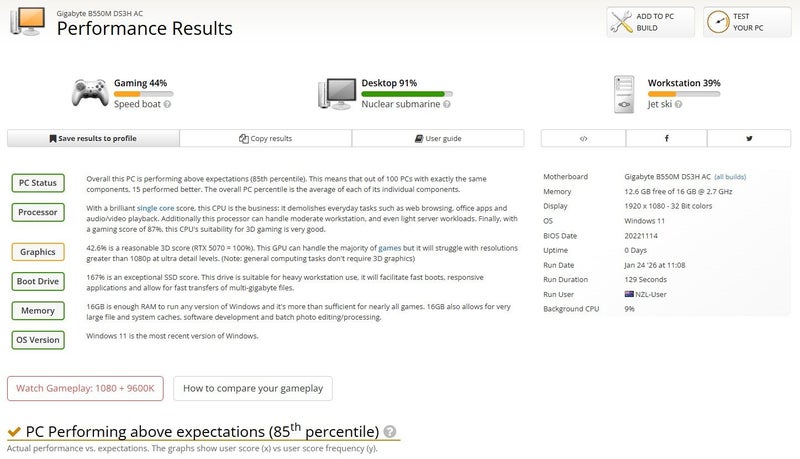
Task: Open the User guide
Action: pyautogui.click(x=436, y=138)
